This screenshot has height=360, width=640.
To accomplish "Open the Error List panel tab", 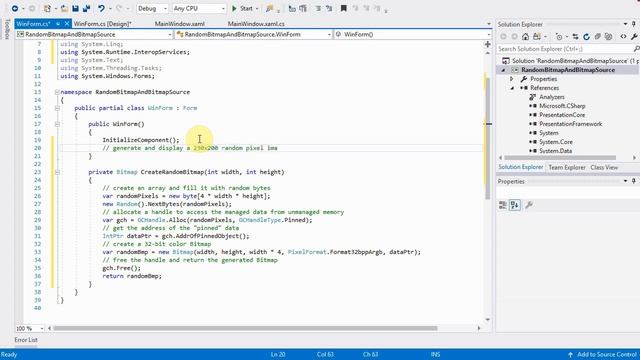I will tap(26, 340).
